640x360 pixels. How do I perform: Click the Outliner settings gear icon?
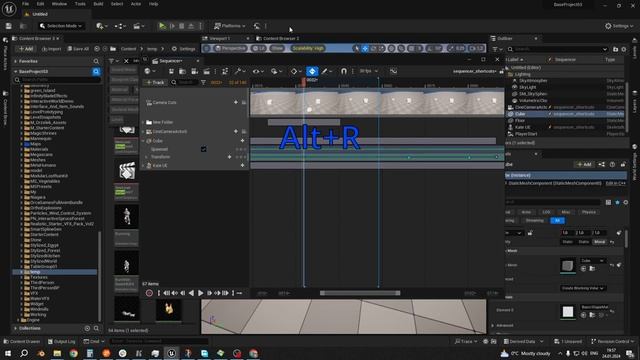[624, 49]
